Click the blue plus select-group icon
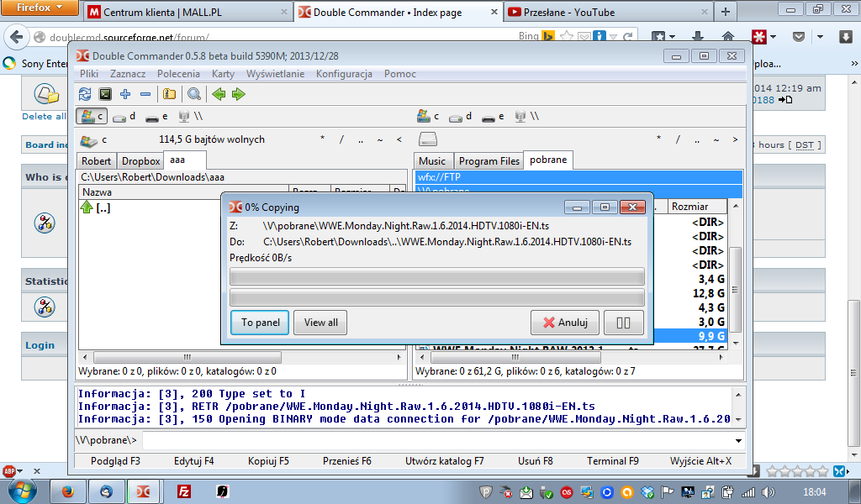This screenshot has height=504, width=861. point(126,94)
